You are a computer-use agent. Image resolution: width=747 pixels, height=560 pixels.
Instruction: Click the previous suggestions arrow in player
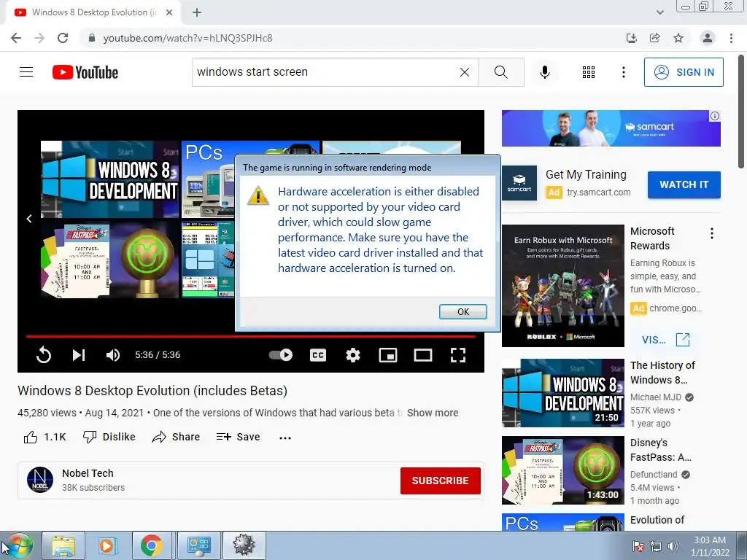click(29, 219)
